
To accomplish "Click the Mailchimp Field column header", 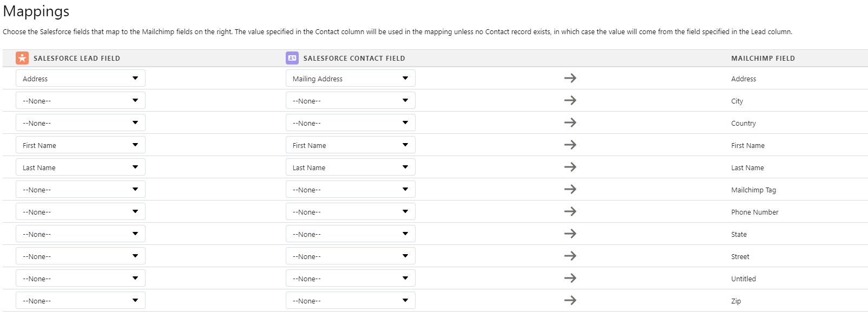I will pos(763,58).
